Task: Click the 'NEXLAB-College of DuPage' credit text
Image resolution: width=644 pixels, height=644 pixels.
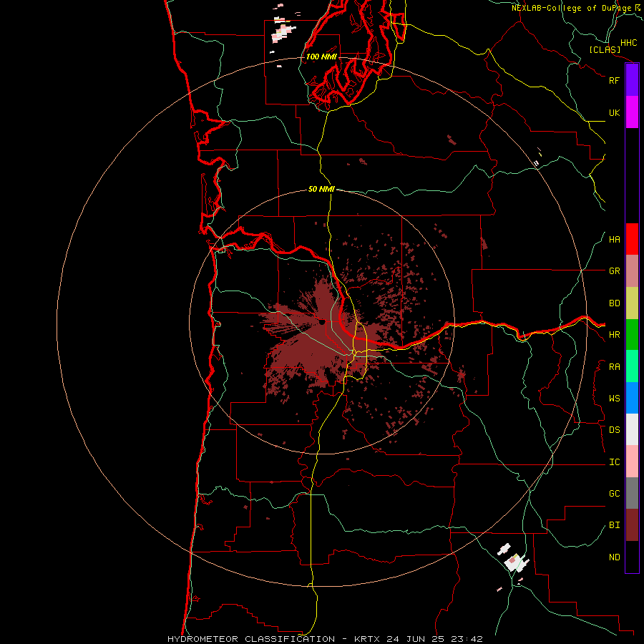Action: pos(571,8)
